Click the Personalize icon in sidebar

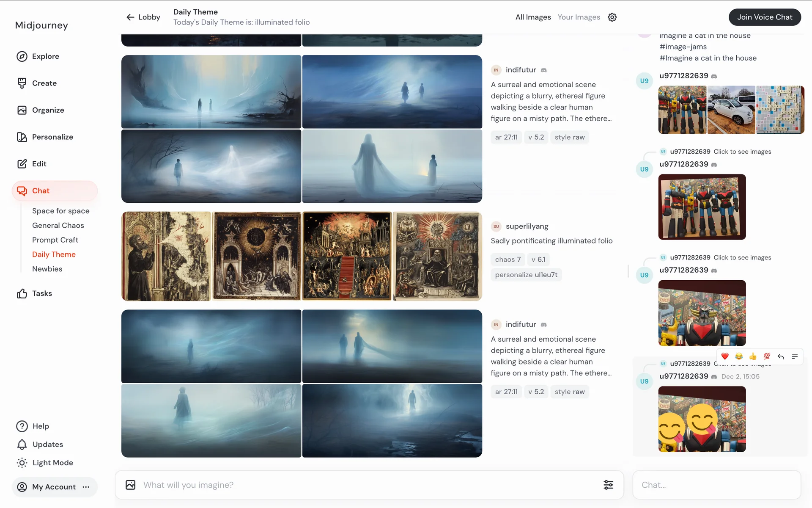pyautogui.click(x=22, y=137)
